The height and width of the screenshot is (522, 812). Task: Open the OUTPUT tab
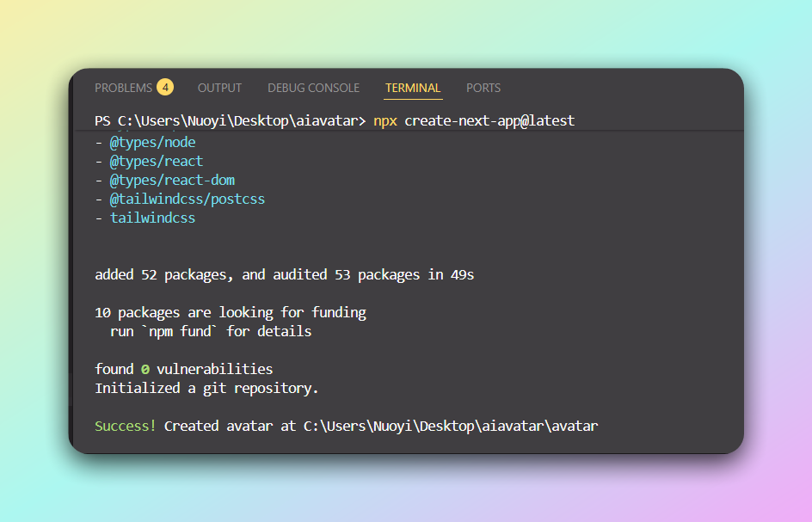click(219, 88)
